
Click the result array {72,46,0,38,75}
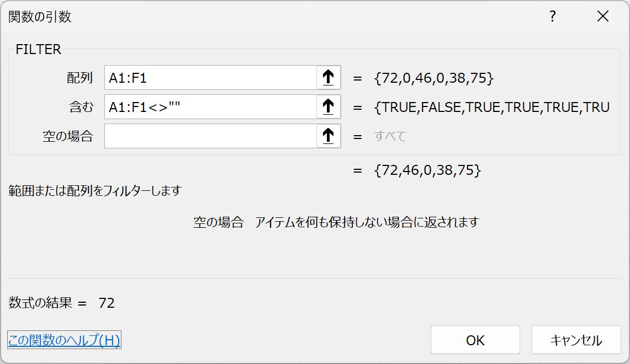pyautogui.click(x=427, y=170)
